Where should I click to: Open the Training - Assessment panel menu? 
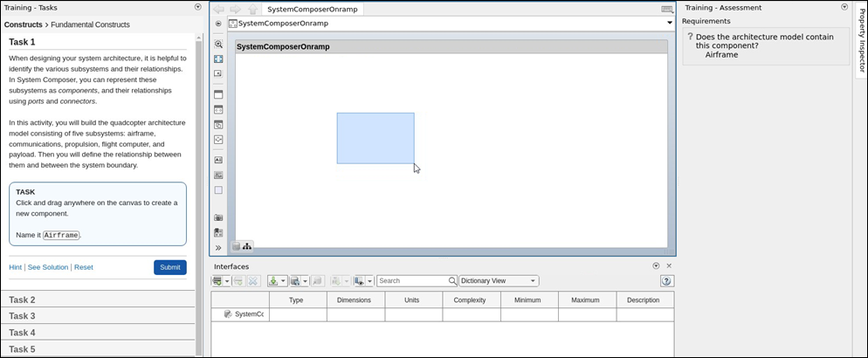coord(844,7)
